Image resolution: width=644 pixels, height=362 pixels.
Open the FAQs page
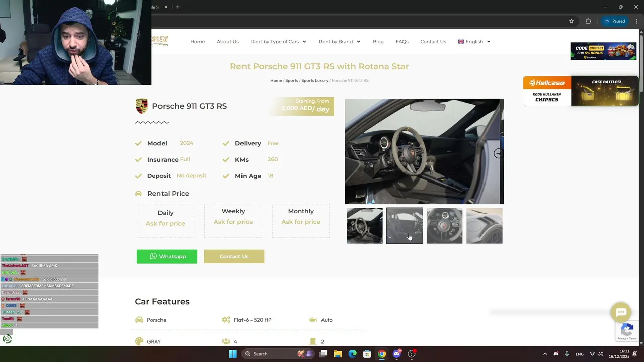tap(402, 42)
